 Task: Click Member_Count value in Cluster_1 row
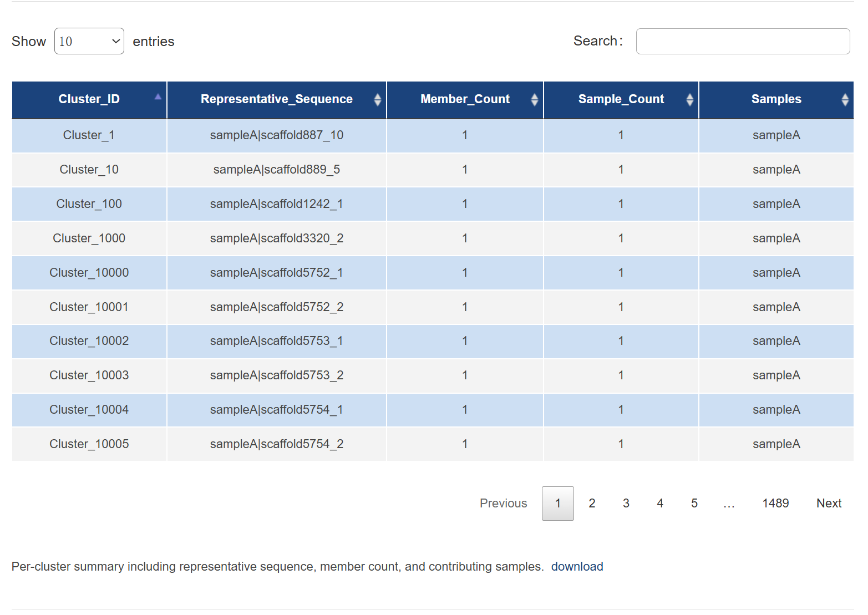pos(465,135)
